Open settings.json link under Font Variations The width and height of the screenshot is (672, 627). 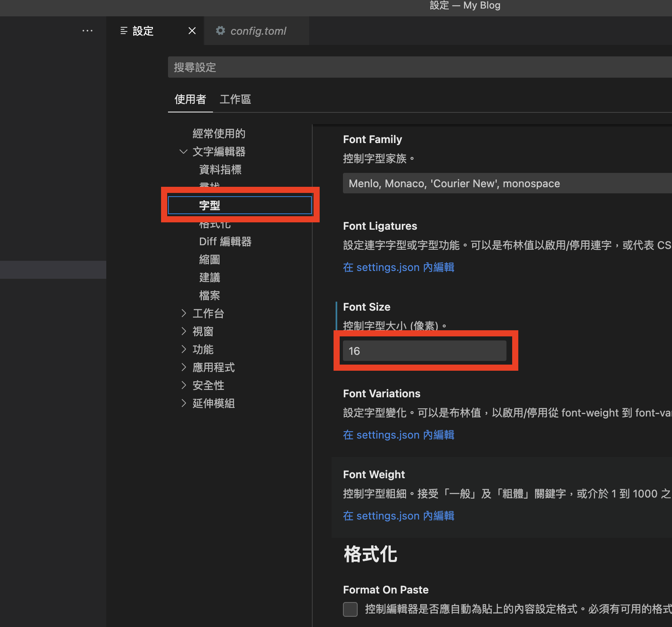pos(399,435)
